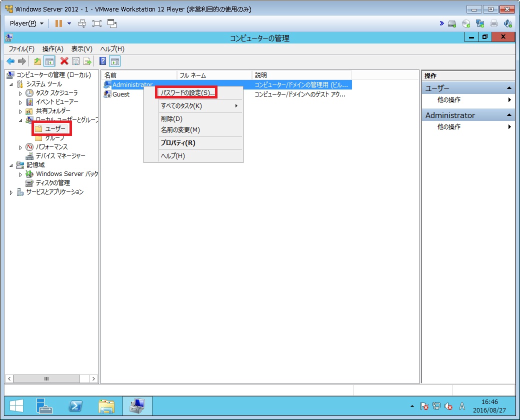This screenshot has width=520, height=420.
Task: Click 他の操作 under ユーザー section
Action: (x=448, y=99)
